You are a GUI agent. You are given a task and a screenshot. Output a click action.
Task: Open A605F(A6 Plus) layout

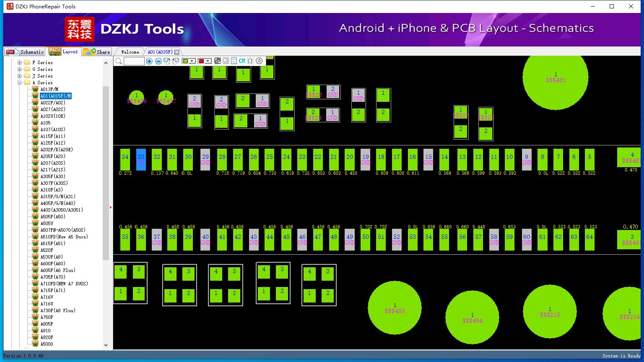pos(58,270)
